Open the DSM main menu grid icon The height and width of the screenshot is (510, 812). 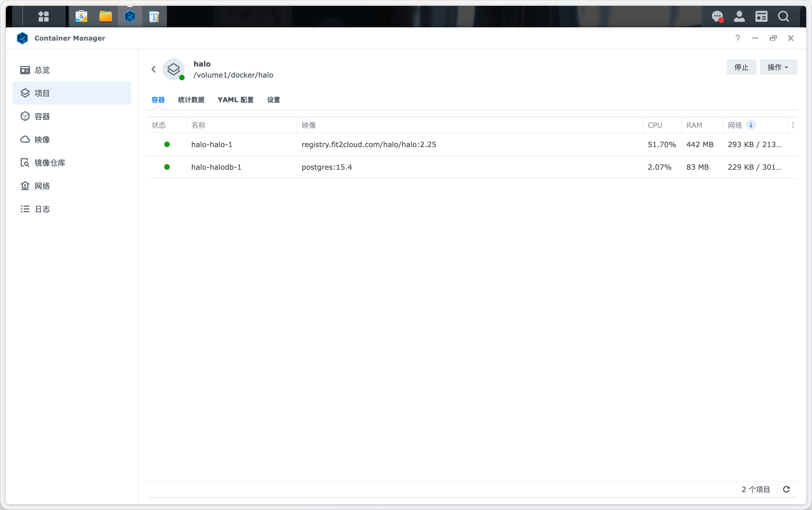44,16
